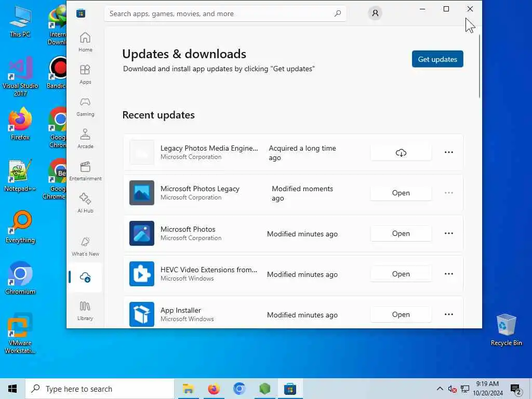This screenshot has height=399, width=532.
Task: Open the Home section in Store sidebar
Action: [x=85, y=42]
